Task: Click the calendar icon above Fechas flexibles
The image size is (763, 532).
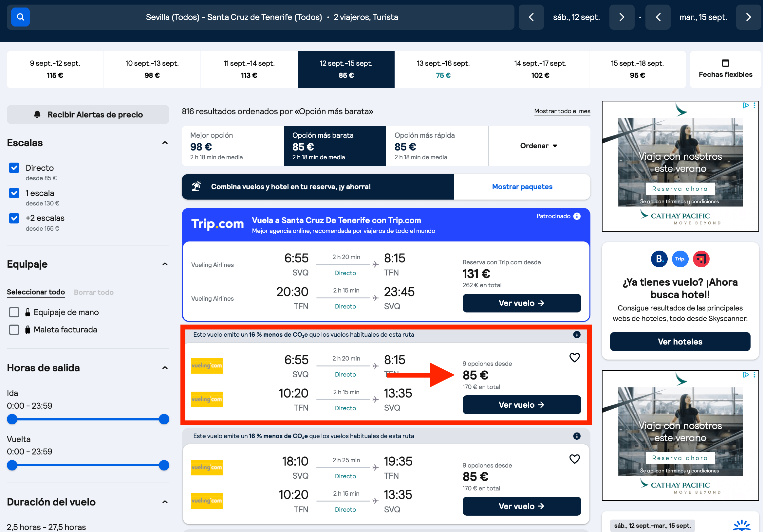Action: (x=725, y=63)
